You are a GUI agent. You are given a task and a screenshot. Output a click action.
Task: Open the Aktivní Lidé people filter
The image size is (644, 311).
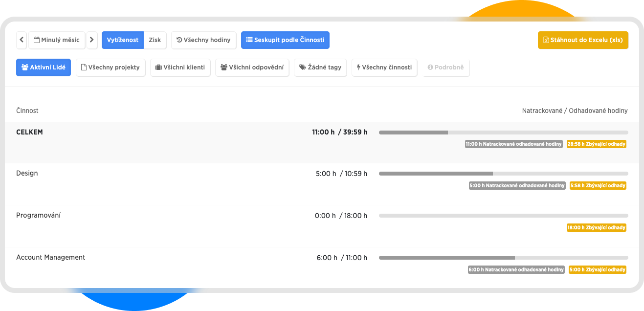coord(44,67)
